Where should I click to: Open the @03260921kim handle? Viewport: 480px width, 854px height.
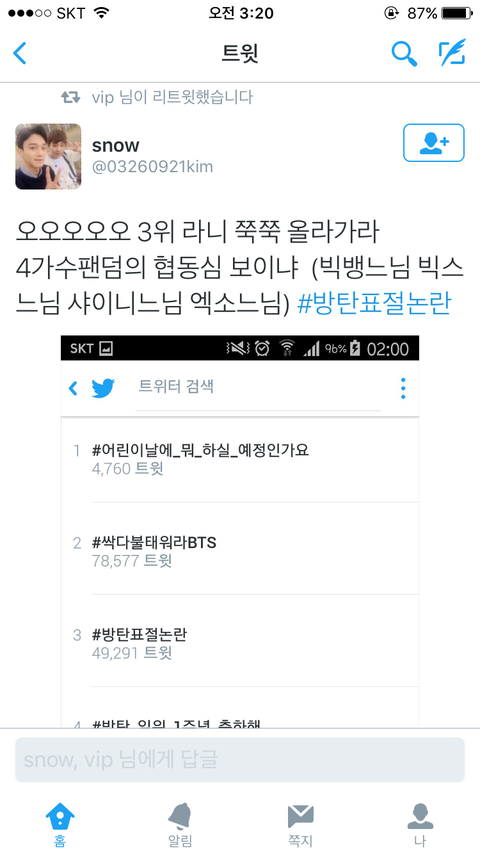click(152, 167)
